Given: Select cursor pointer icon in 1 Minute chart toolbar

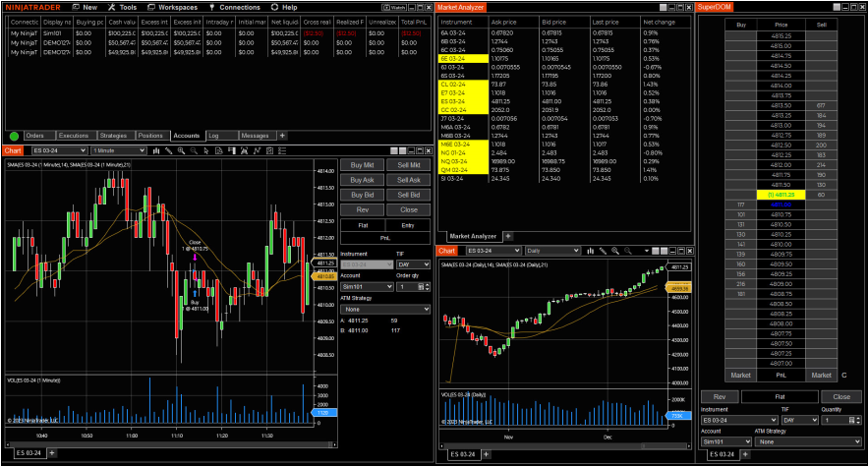Looking at the screenshot, I should (205, 150).
